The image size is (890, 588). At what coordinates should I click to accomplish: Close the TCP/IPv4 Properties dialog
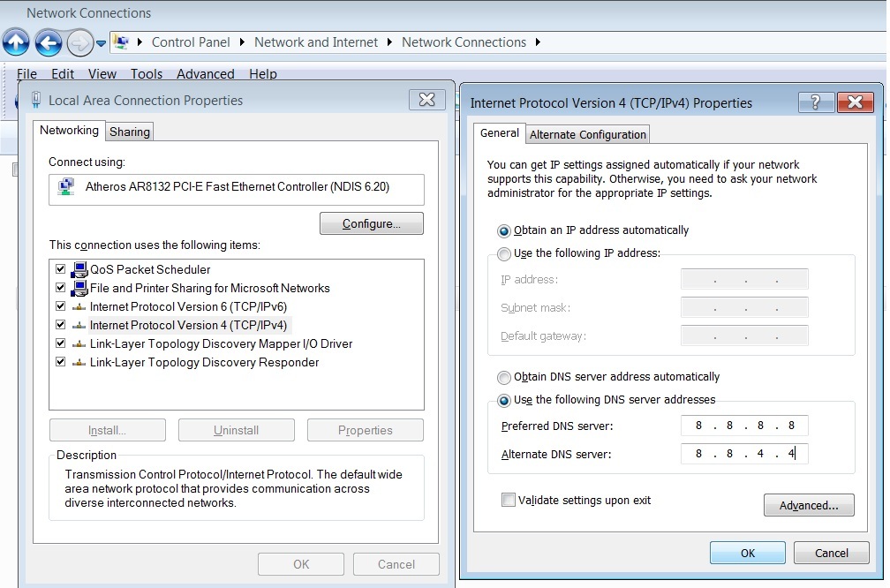pos(856,102)
